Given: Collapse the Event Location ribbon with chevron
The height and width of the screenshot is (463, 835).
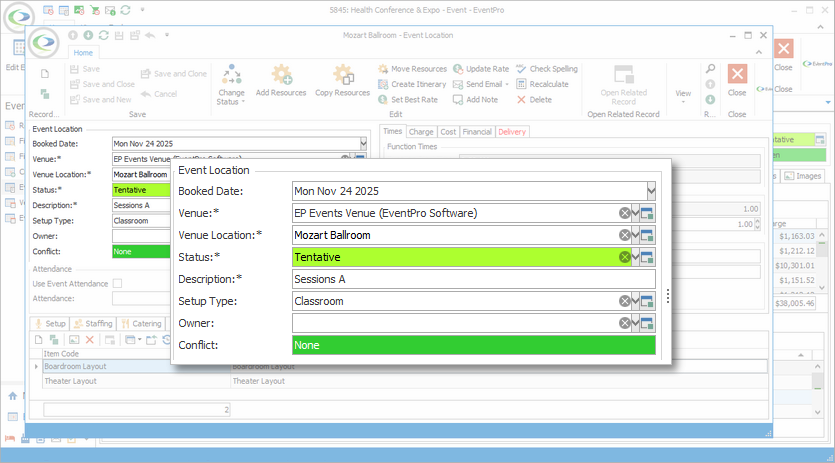Looking at the screenshot, I should [x=759, y=52].
